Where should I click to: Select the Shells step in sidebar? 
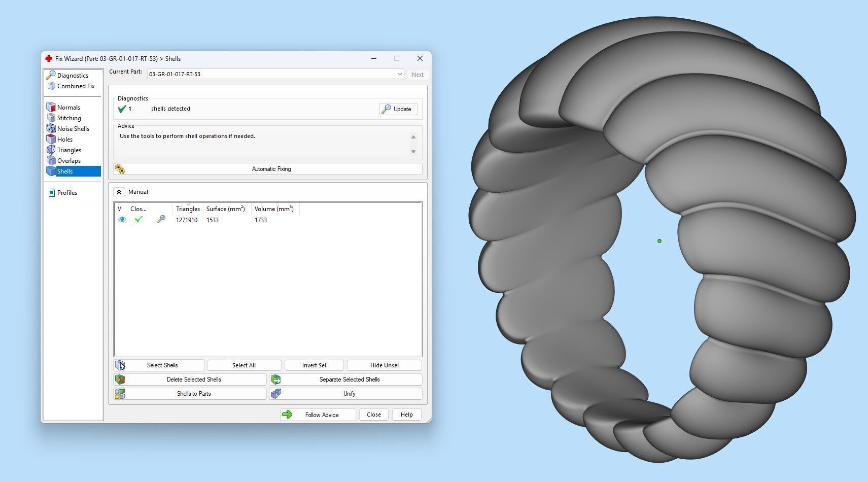[x=73, y=171]
